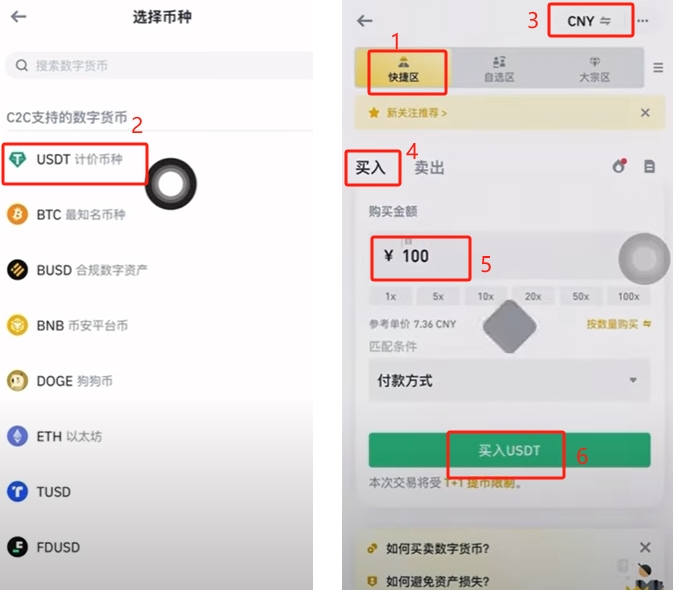Tap the green 买入USDT button

pos(509,450)
